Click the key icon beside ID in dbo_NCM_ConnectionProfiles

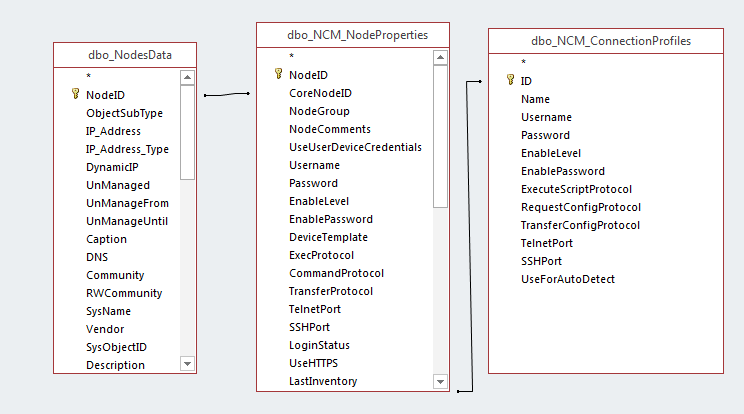(511, 79)
